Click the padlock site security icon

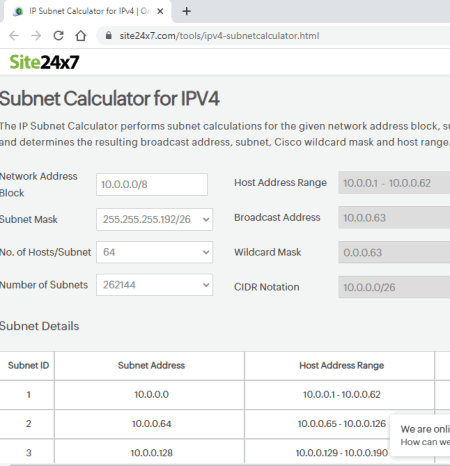[108, 35]
